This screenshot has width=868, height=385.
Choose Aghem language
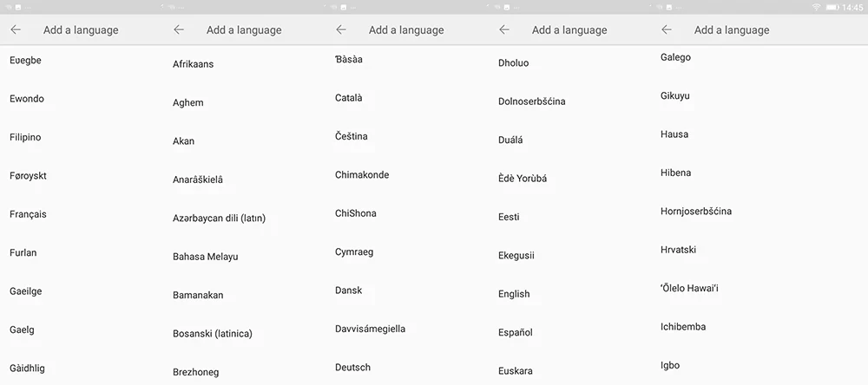pos(188,103)
